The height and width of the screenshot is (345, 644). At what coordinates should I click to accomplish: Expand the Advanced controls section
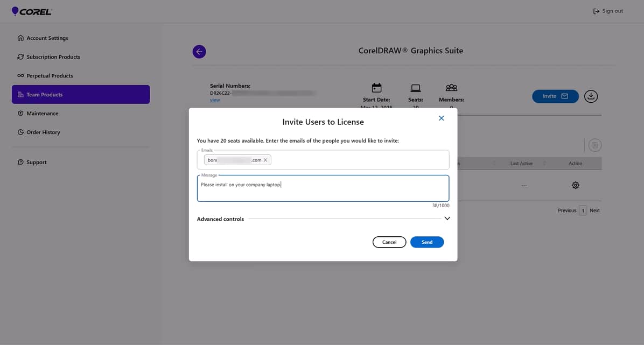tap(447, 219)
